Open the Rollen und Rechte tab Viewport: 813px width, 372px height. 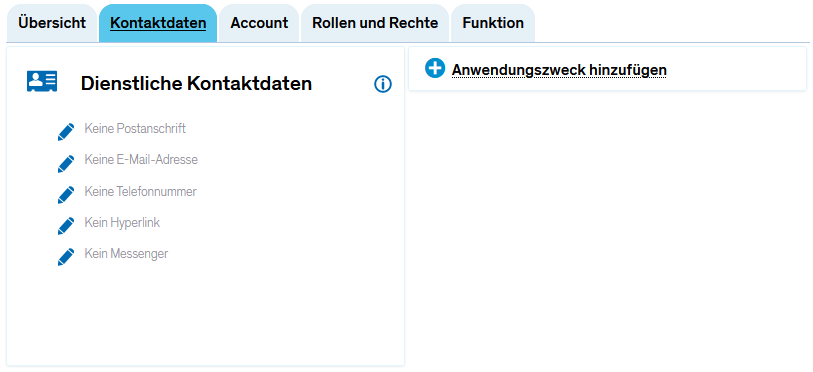click(375, 23)
